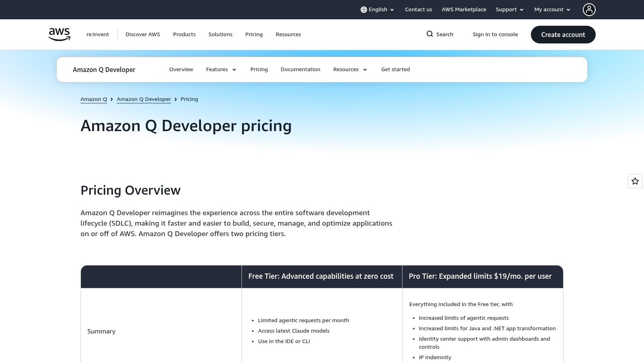This screenshot has width=644, height=362.
Task: Click the Summary row label
Action: click(x=101, y=331)
